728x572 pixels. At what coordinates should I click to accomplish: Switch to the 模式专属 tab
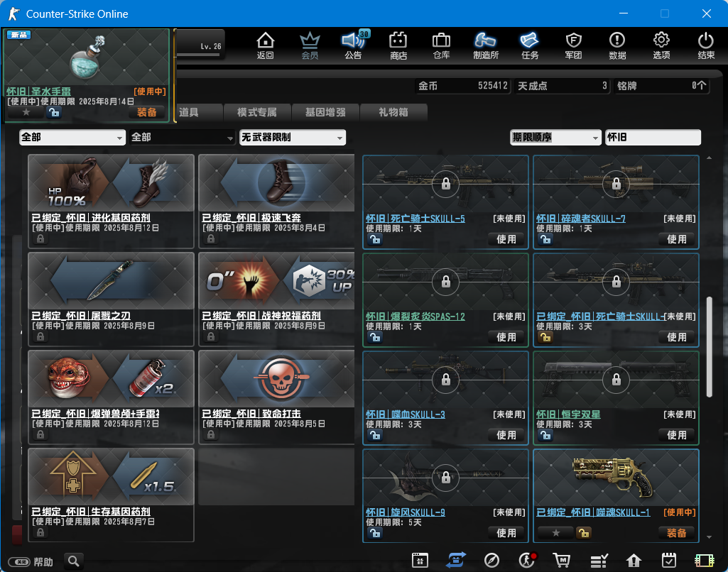[257, 112]
